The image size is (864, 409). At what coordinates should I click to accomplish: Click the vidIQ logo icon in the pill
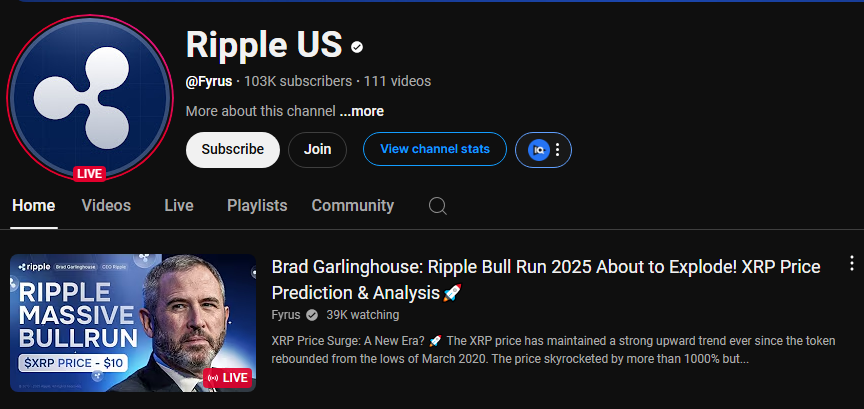tap(538, 149)
